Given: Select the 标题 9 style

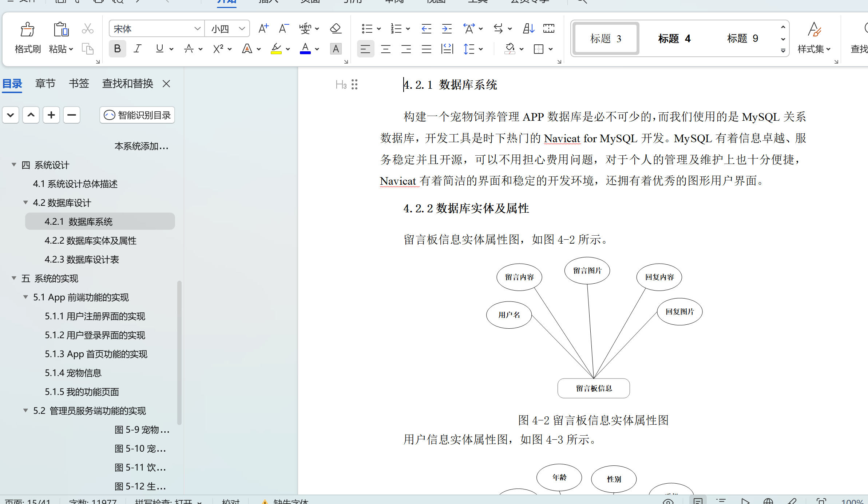Looking at the screenshot, I should (742, 38).
